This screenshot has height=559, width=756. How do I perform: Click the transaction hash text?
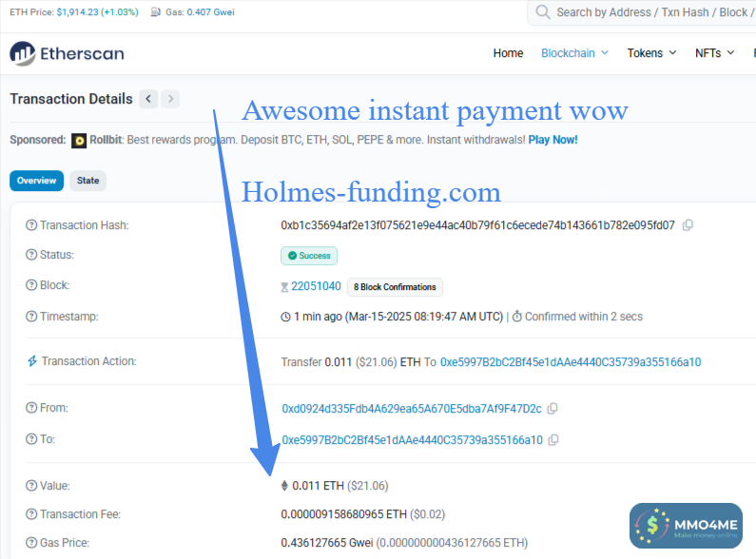(x=477, y=225)
